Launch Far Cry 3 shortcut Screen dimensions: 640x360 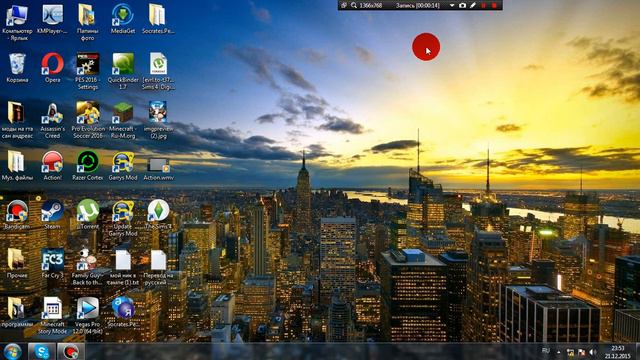tap(53, 260)
